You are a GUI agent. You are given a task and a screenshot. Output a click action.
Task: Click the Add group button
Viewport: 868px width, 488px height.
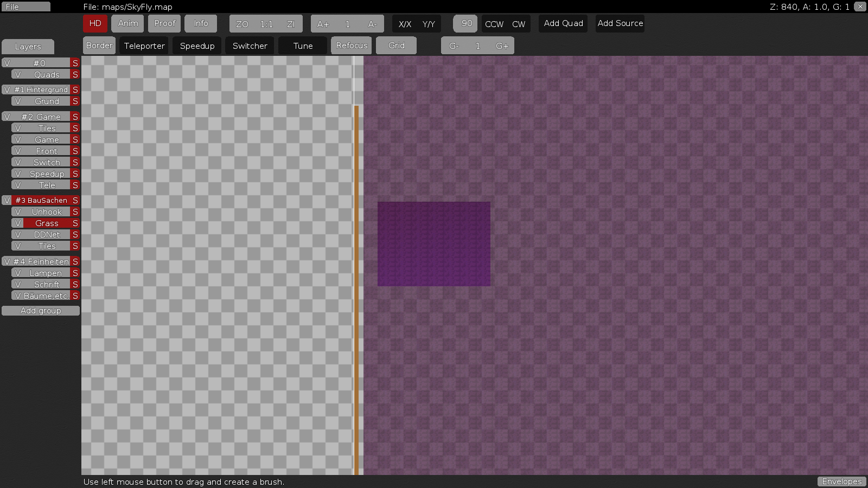[41, 310]
